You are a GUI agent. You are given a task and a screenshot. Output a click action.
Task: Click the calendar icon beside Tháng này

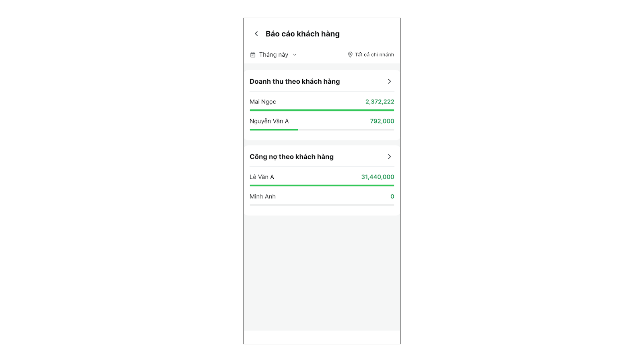click(x=253, y=55)
